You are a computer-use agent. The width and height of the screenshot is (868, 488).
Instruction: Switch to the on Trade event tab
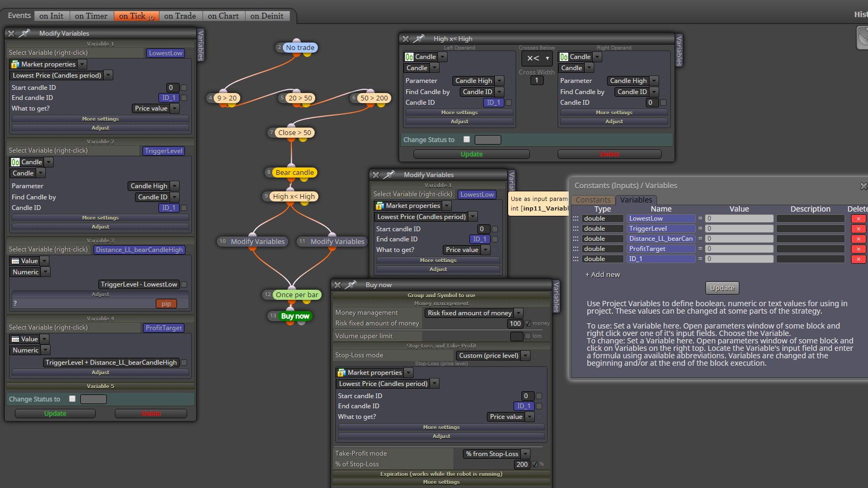tap(180, 16)
